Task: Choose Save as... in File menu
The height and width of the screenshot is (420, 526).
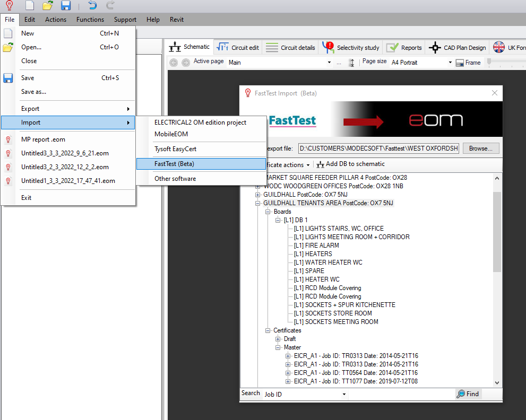Action: click(x=68, y=92)
